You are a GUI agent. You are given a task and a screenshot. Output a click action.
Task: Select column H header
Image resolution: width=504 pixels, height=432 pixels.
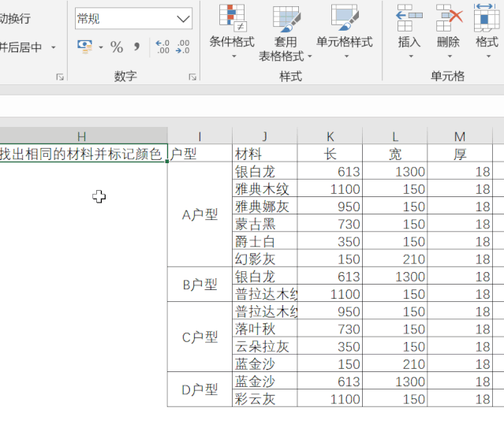point(84,136)
